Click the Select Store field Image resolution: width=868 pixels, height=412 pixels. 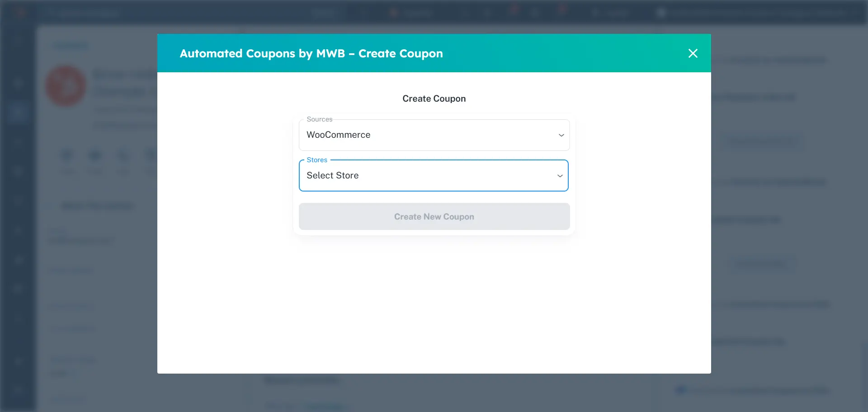pos(434,176)
